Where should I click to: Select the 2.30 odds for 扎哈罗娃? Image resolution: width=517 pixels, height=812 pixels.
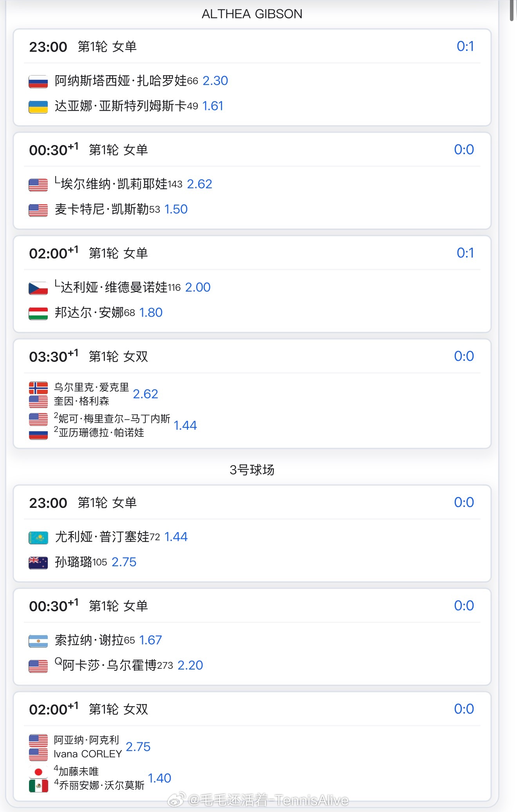coord(215,81)
